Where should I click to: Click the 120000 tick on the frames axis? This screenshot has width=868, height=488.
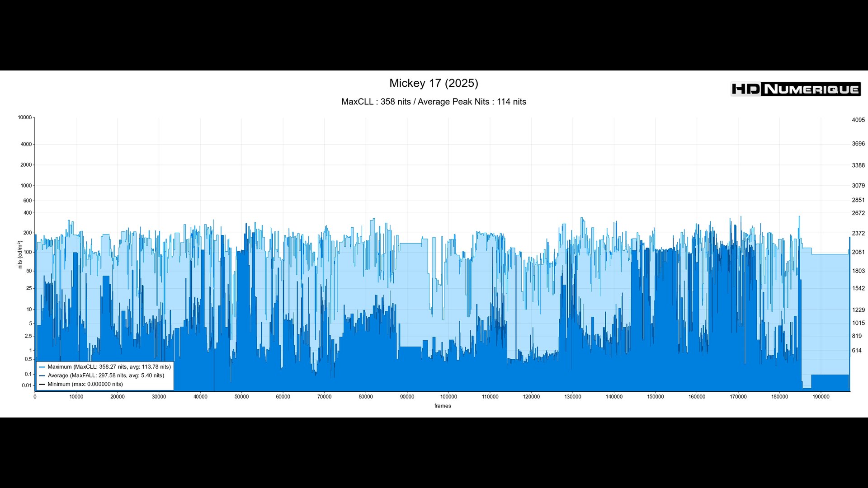tap(531, 397)
